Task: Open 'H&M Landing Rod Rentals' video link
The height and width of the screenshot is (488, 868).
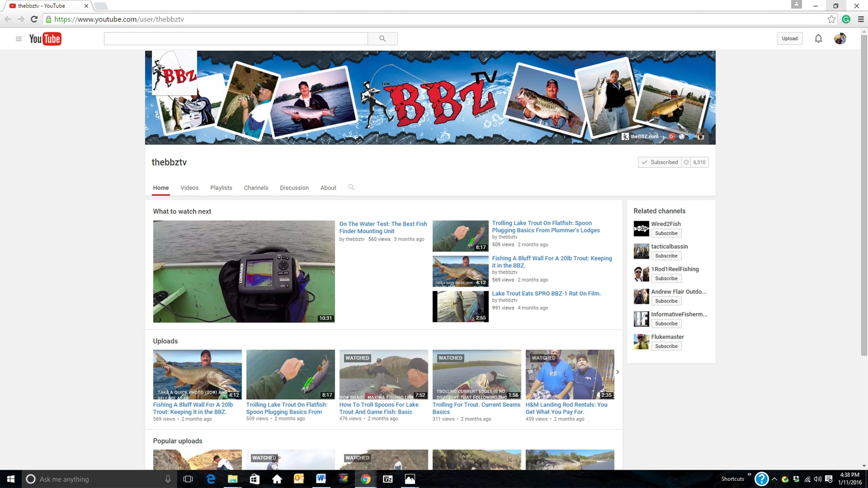Action: tap(566, 408)
